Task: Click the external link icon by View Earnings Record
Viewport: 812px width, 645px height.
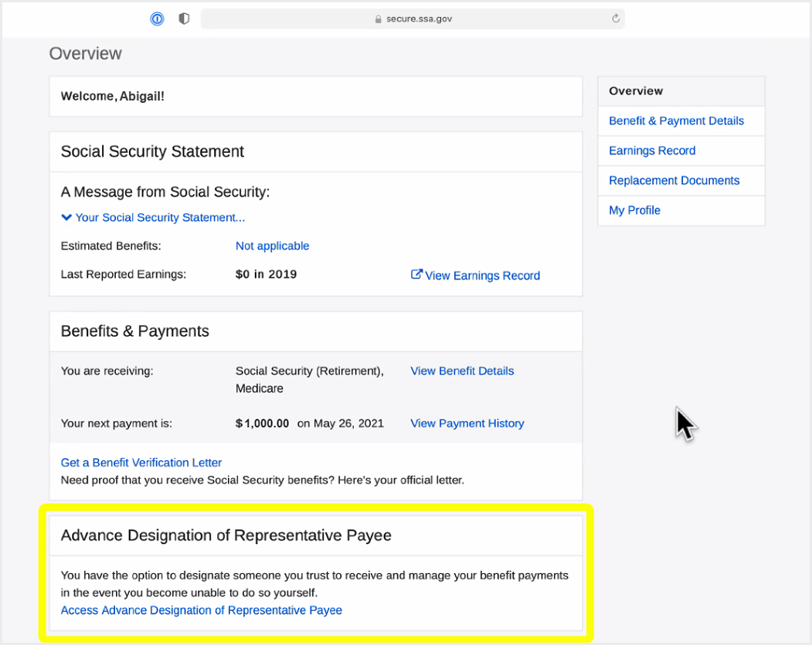Action: coord(416,274)
